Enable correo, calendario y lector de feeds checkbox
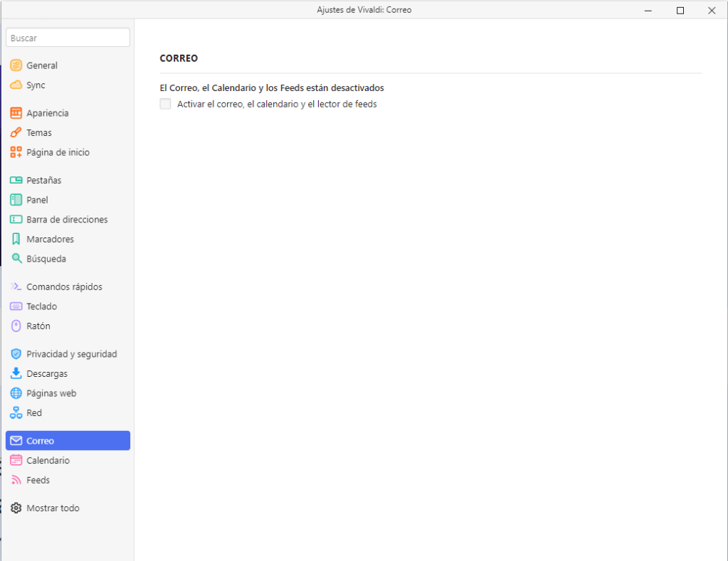This screenshot has height=561, width=728. pyautogui.click(x=166, y=104)
